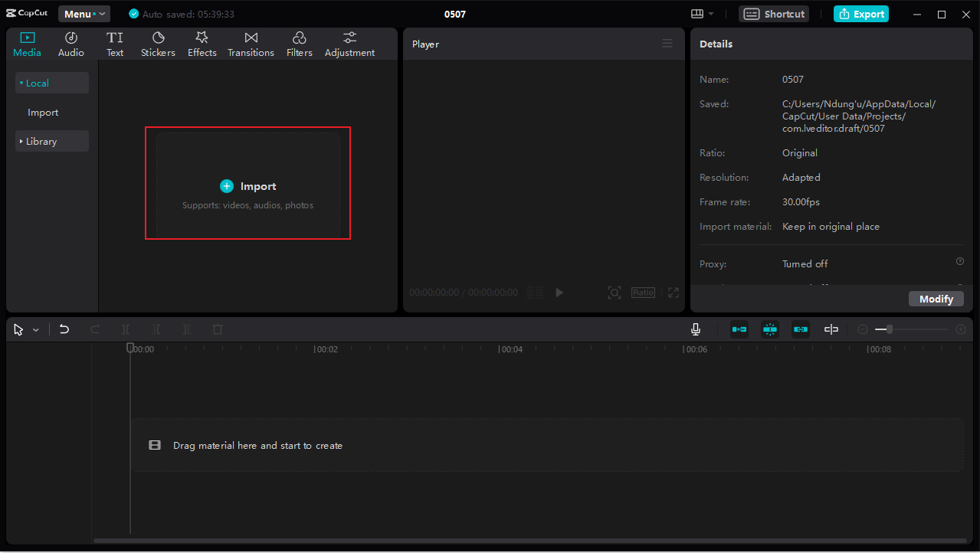Screen dimensions: 980x553
Task: Click the player timecode display
Action: coord(464,293)
